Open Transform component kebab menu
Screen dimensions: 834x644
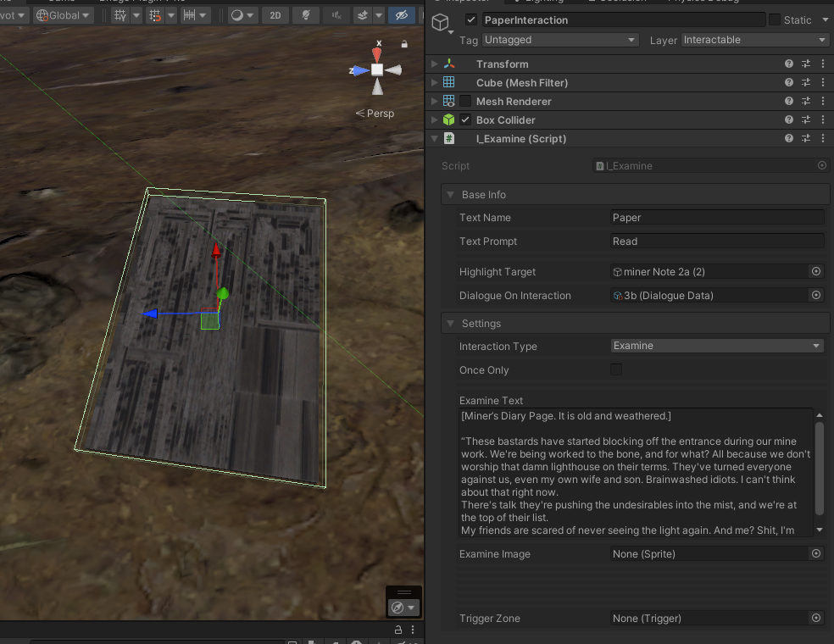coord(823,64)
